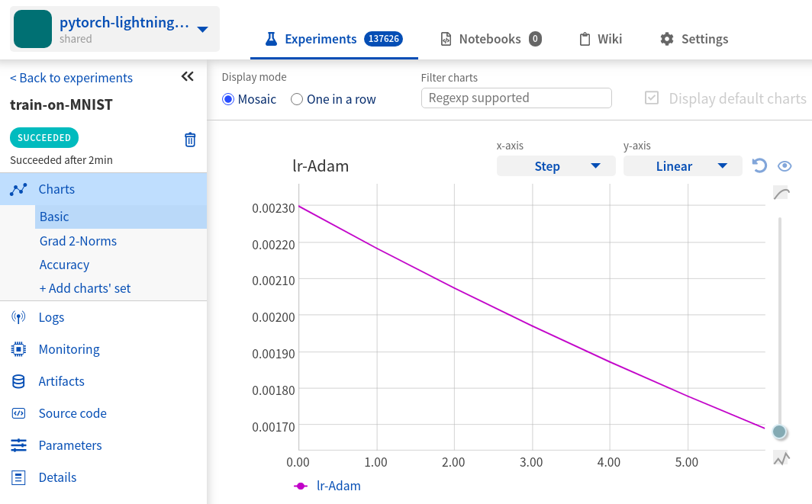The image size is (812, 504).
Task: Open the Wiki tab
Action: coord(600,39)
